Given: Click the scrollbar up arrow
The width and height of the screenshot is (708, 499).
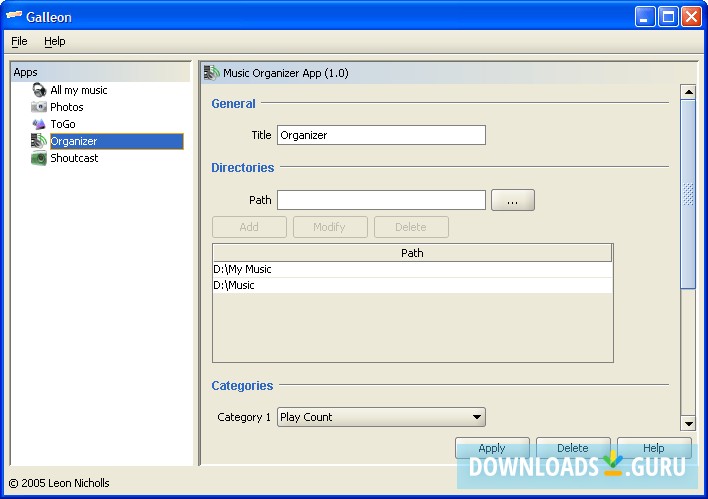Looking at the screenshot, I should pos(688,92).
